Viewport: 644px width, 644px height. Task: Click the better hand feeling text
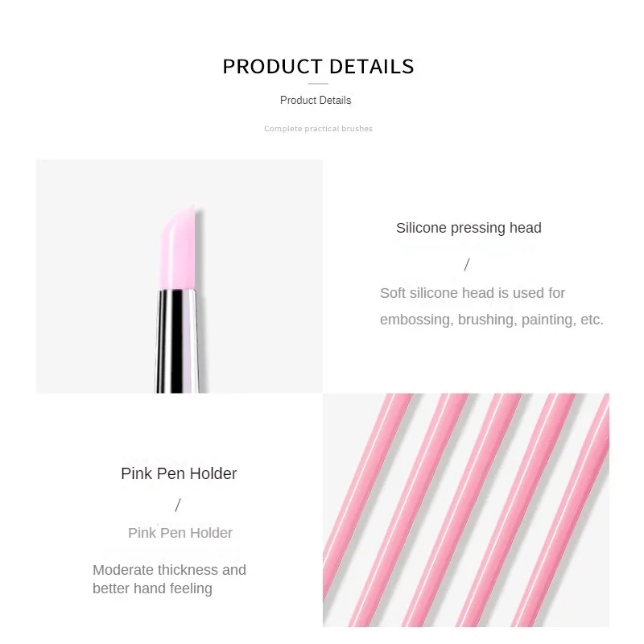click(152, 588)
